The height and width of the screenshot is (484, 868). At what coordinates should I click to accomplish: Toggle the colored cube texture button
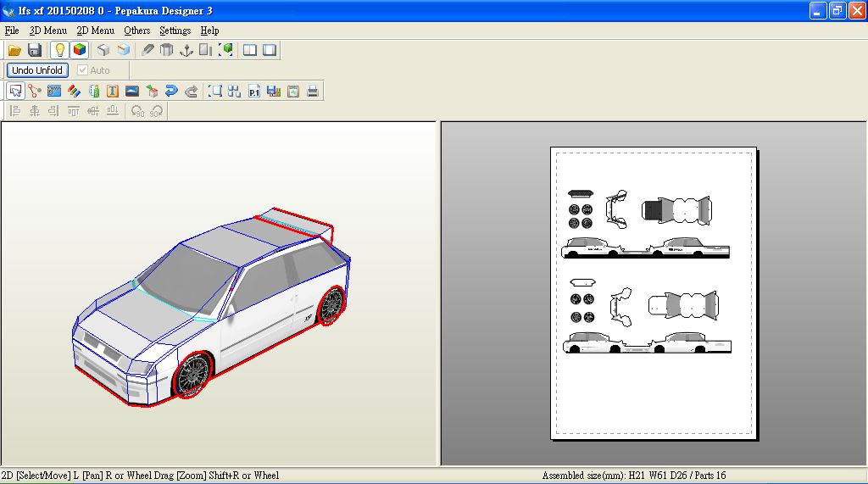[79, 50]
